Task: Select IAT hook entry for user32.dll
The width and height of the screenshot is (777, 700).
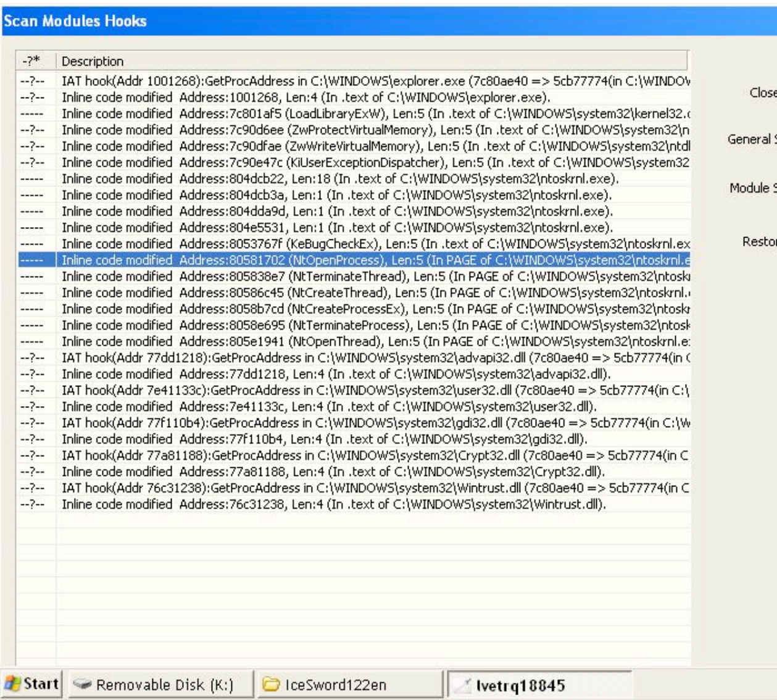Action: [x=370, y=390]
